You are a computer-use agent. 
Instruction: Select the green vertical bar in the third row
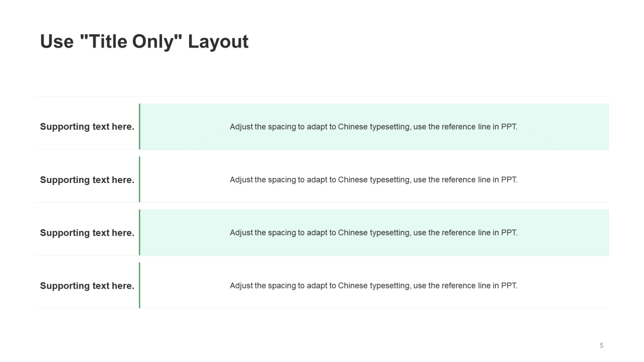139,232
